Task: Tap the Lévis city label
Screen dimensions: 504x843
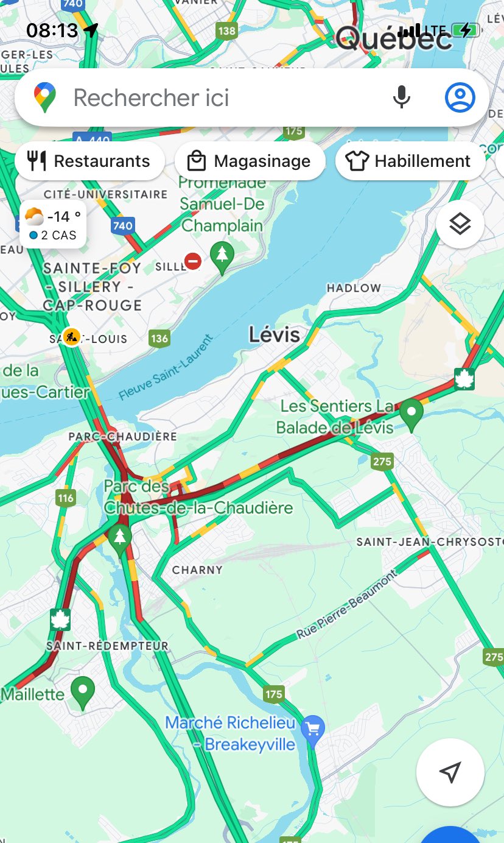Action: [x=275, y=334]
